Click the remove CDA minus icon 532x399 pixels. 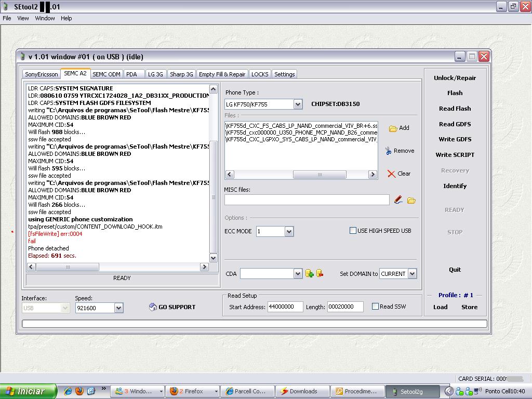click(320, 273)
